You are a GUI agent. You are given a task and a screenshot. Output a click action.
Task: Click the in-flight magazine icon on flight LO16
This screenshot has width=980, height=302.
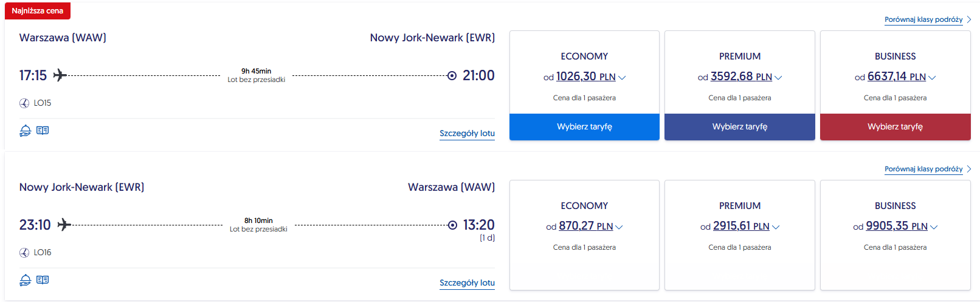click(43, 280)
